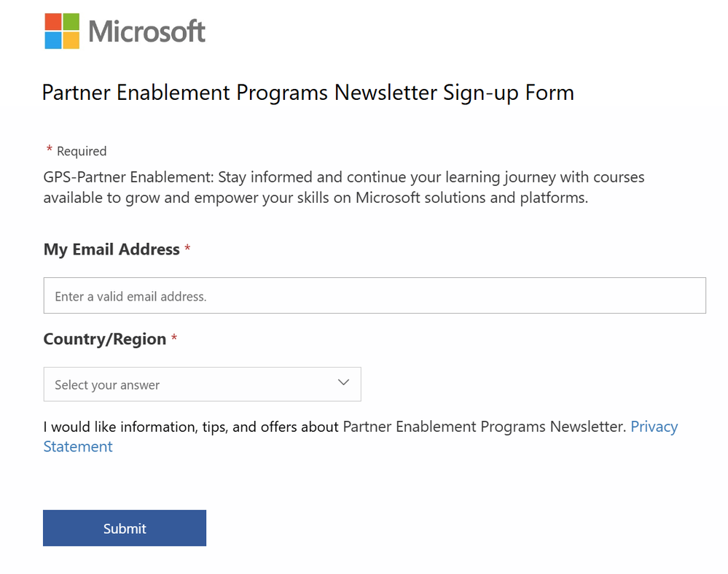Focus the My Email Address input field
Image resolution: width=728 pixels, height=574 pixels.
[x=375, y=295]
